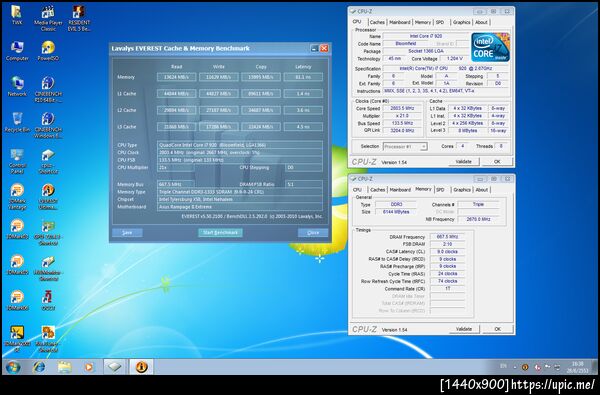
Task: Open the GPU-Z shortcut on desktop
Action: pyautogui.click(x=48, y=232)
